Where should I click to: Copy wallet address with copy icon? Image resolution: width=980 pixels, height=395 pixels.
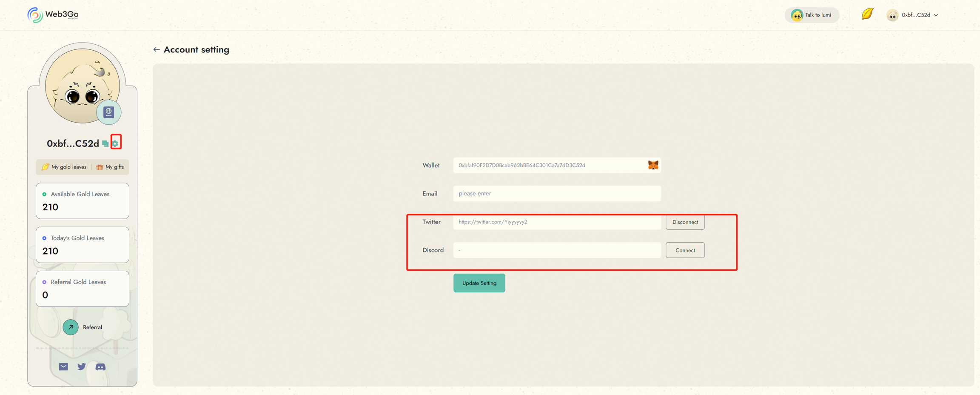click(x=105, y=144)
